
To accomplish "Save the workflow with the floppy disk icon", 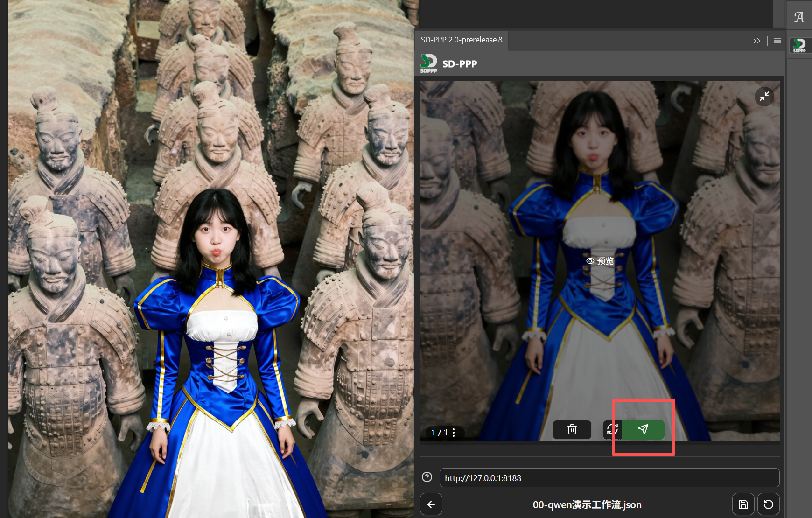I will click(743, 504).
